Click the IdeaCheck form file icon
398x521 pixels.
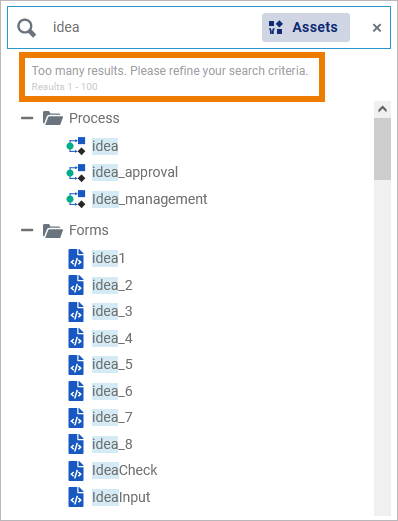point(76,471)
